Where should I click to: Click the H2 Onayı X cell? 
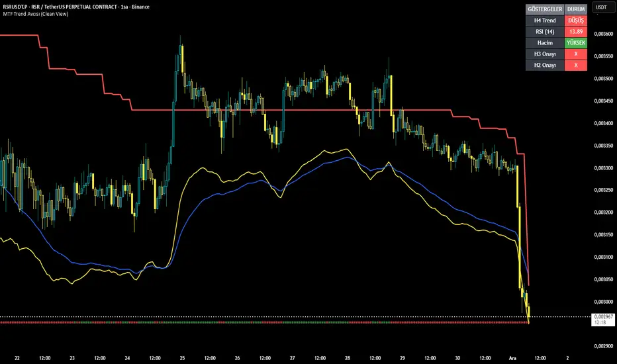coord(576,66)
